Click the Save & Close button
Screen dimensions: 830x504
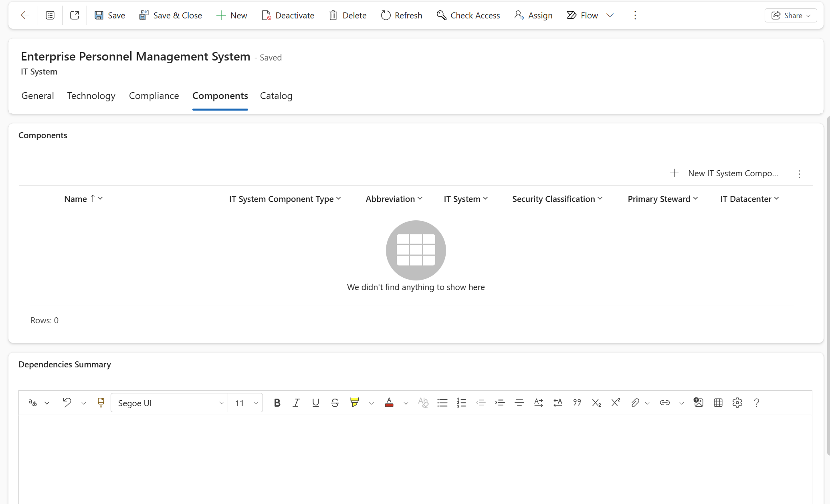click(171, 15)
